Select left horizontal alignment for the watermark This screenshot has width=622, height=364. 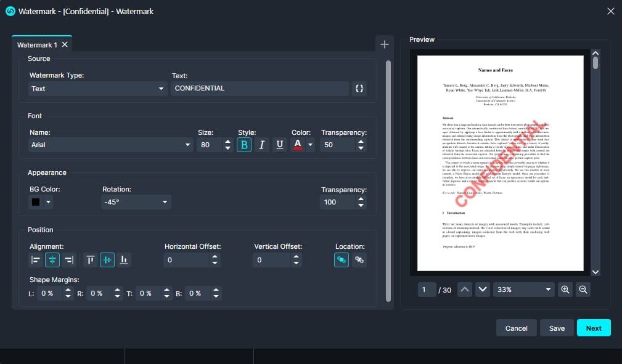[x=35, y=259]
